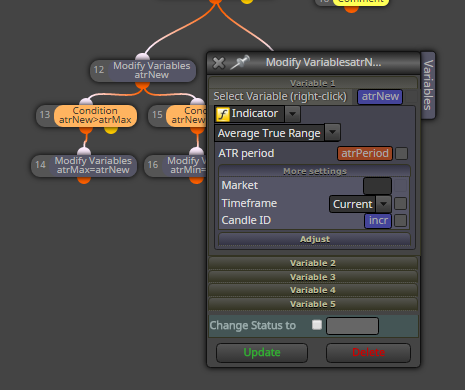The width and height of the screenshot is (465, 390).
Task: Toggle checkbox beside the Market field
Action: click(x=400, y=186)
